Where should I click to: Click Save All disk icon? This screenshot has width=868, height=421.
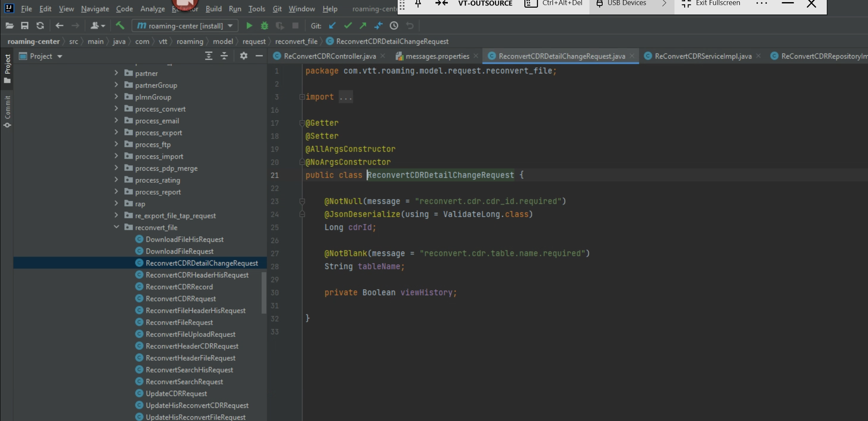coord(25,26)
